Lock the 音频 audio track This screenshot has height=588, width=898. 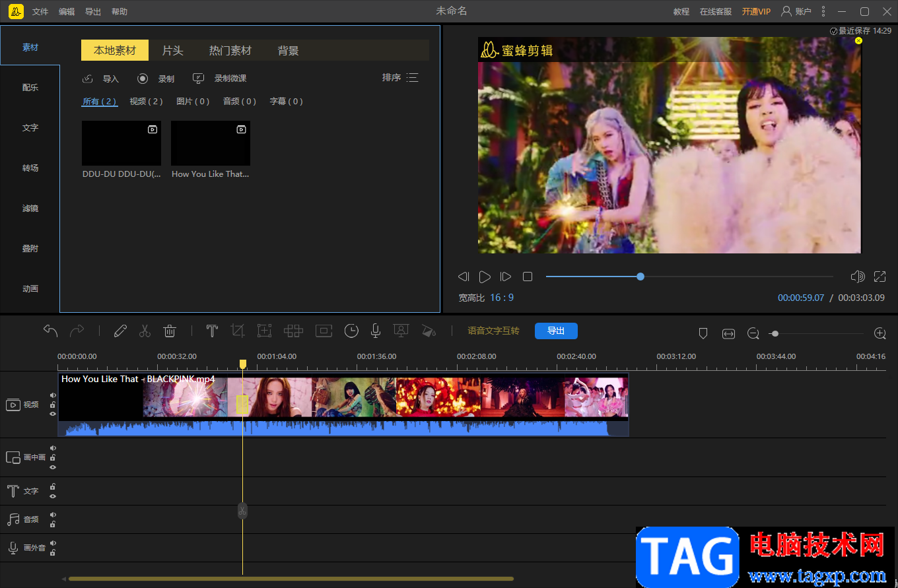coord(53,524)
